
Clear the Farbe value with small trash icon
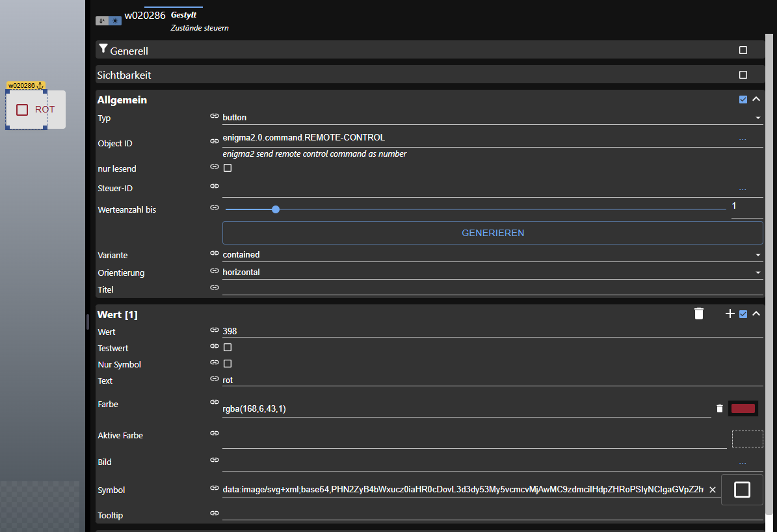coord(719,408)
